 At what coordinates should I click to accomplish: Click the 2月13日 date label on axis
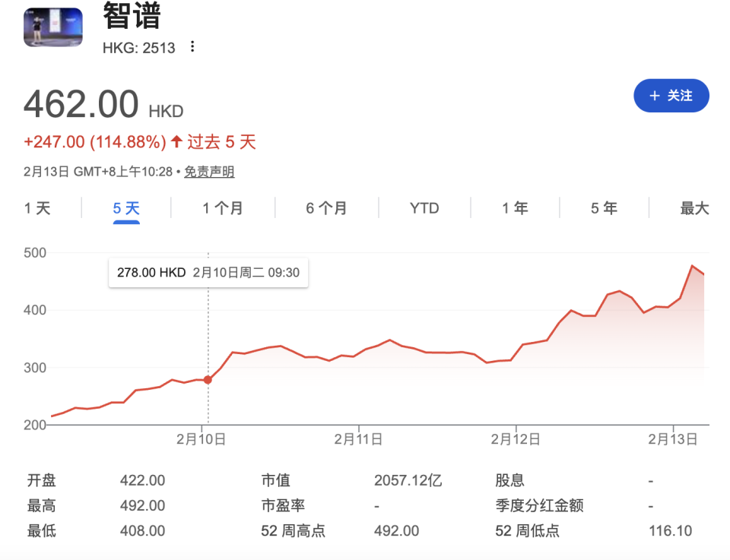click(x=673, y=439)
